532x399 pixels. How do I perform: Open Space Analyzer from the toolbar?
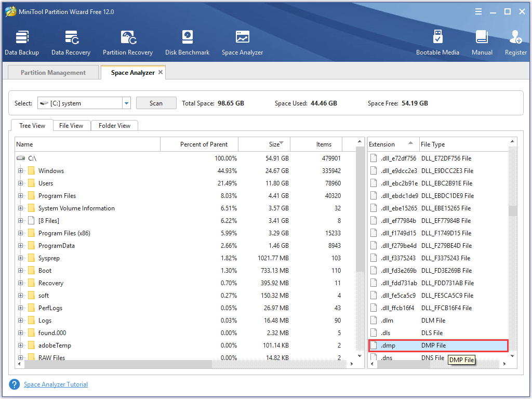242,43
